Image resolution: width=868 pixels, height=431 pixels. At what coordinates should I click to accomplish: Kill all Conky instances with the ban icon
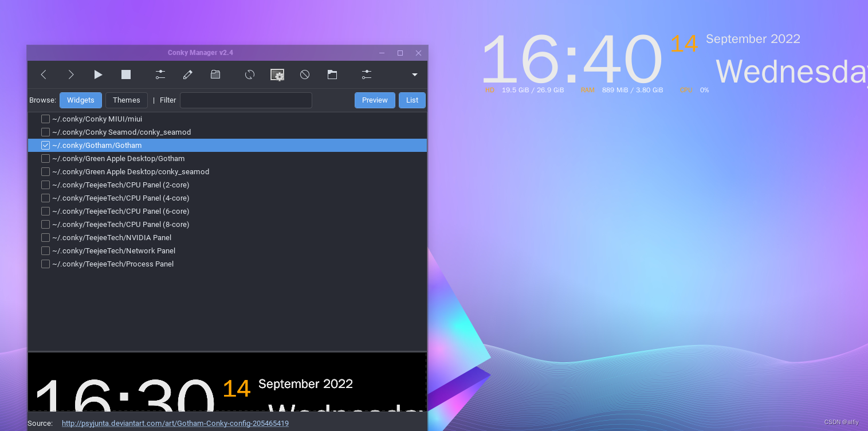[x=305, y=75]
